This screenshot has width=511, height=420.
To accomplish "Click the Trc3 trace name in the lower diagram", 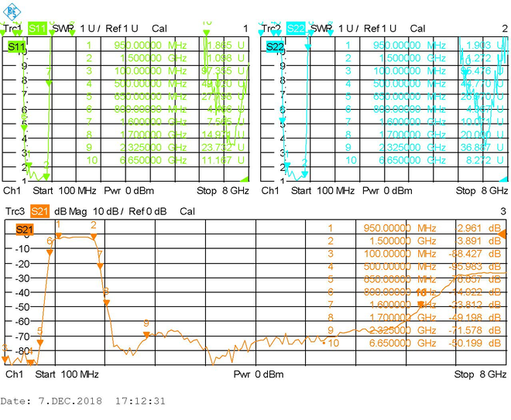I will click(x=15, y=212).
